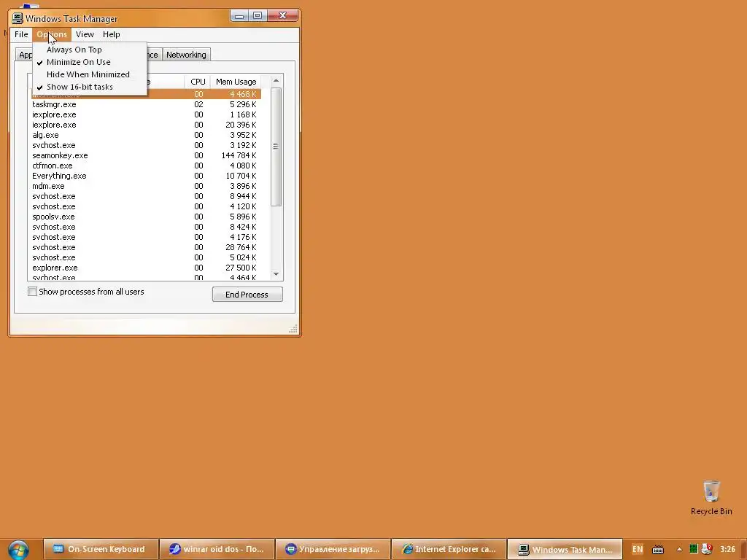Image resolution: width=747 pixels, height=560 pixels.
Task: Switch to On-Screen Keyboard taskbar button
Action: coord(101,549)
